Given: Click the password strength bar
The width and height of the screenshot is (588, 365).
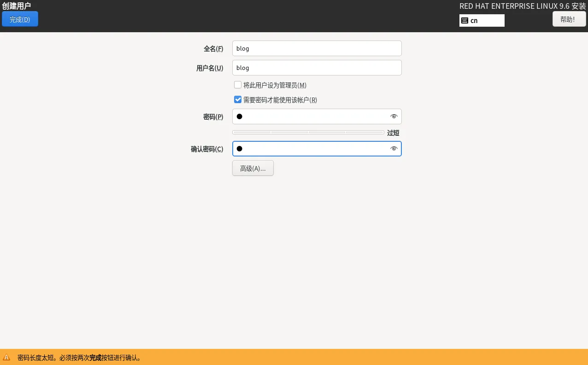Looking at the screenshot, I should pyautogui.click(x=308, y=133).
